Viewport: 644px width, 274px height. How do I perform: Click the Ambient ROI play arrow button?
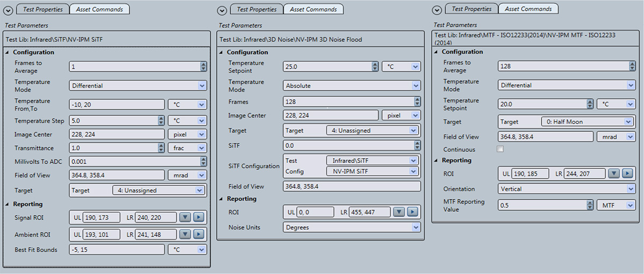pyautogui.click(x=199, y=234)
